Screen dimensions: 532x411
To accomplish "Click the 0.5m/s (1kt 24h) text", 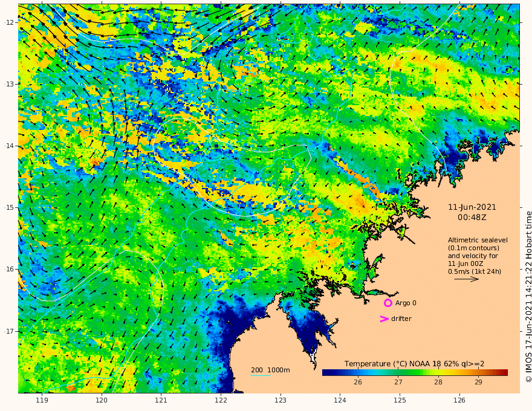I will coord(475,271).
